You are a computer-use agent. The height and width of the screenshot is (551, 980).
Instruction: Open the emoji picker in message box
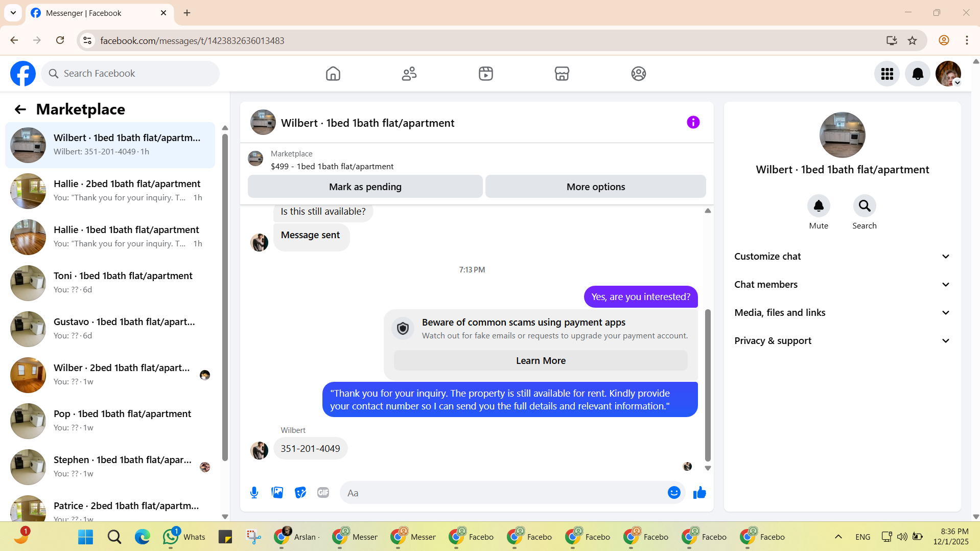tap(674, 493)
